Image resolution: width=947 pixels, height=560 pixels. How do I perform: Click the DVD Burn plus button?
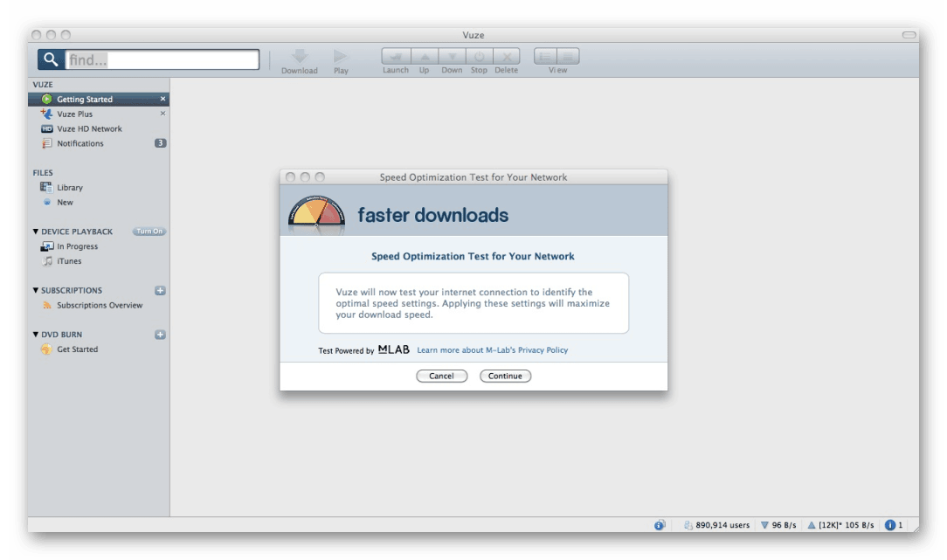click(160, 335)
